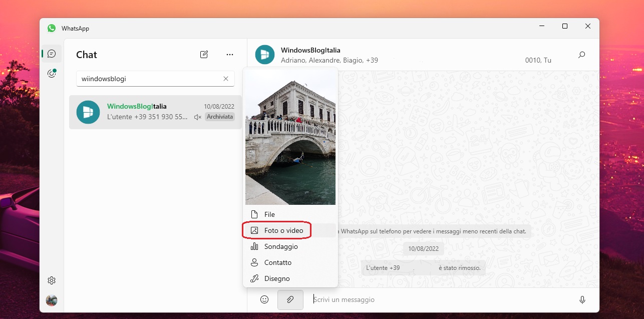The image size is (644, 319).
Task: Choose Sondaggio from the attachment menu
Action: point(290,246)
